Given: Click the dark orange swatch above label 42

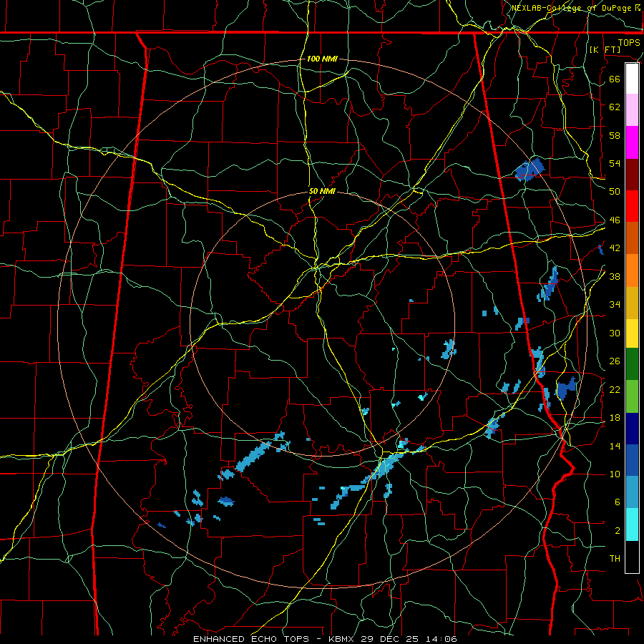Looking at the screenshot, I should pos(632,238).
